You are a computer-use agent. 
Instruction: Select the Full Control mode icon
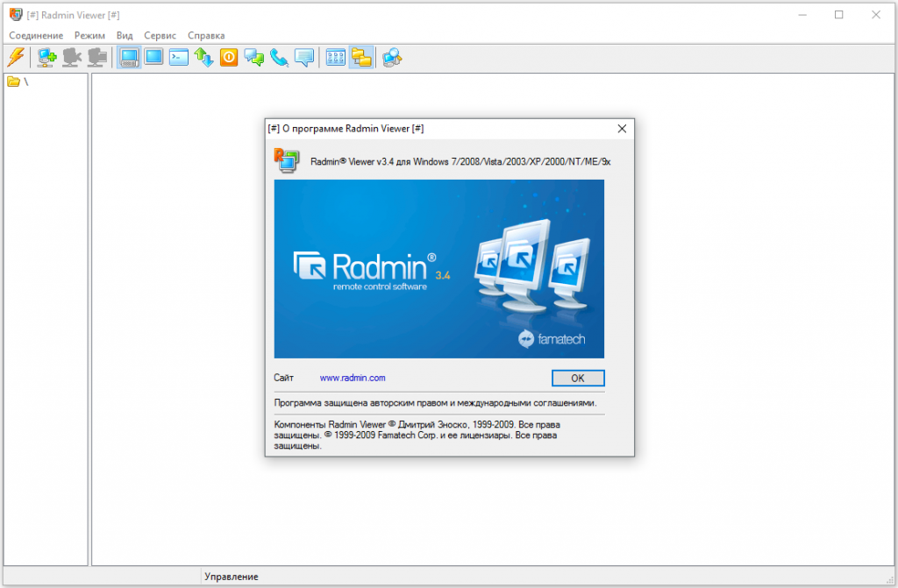click(129, 57)
